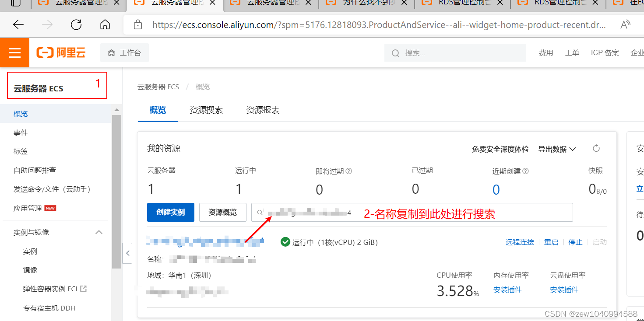Click the address bar security lock icon

click(138, 25)
